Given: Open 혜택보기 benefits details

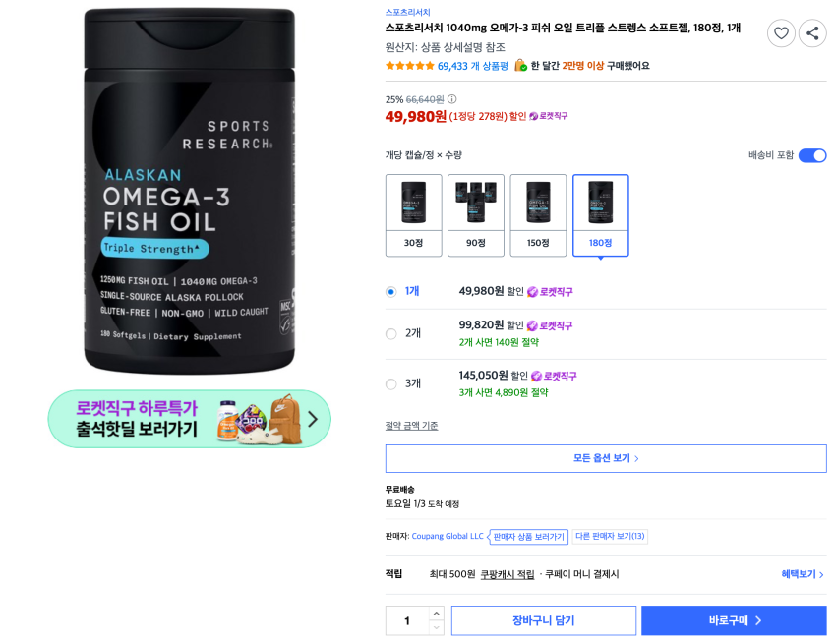Looking at the screenshot, I should pos(803,574).
